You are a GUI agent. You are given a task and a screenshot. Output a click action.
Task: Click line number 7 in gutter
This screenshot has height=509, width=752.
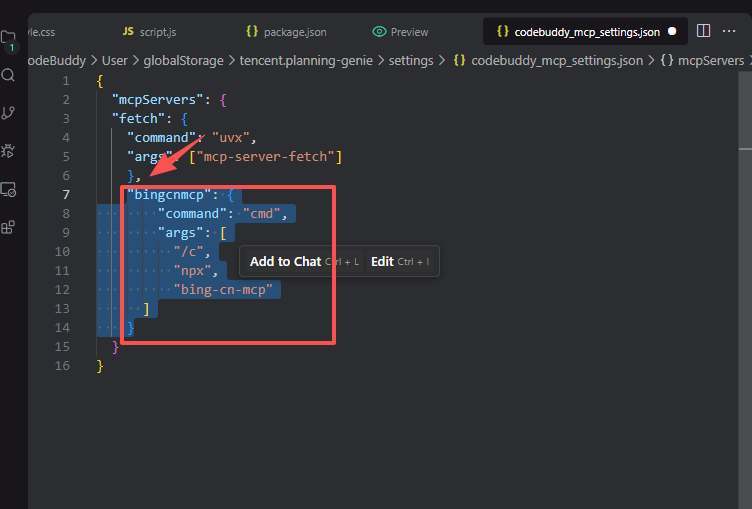[66, 195]
